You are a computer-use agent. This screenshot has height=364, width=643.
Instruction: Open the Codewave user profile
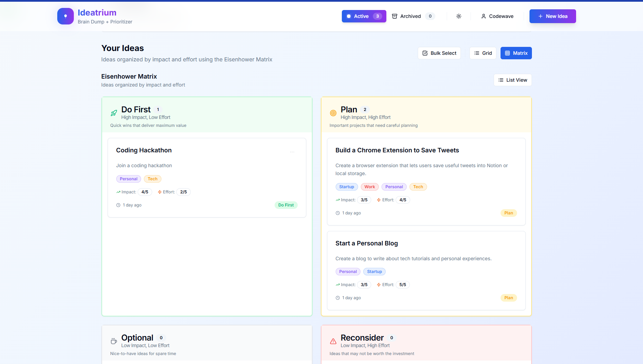pyautogui.click(x=497, y=16)
